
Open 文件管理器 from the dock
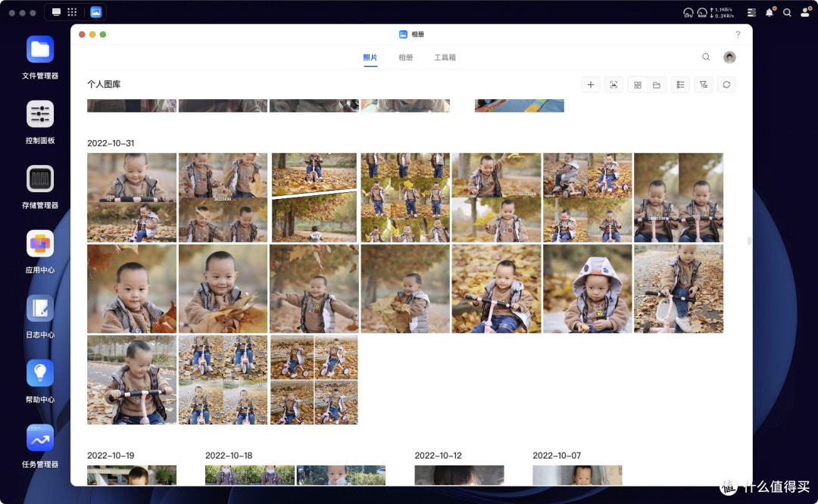coord(40,50)
